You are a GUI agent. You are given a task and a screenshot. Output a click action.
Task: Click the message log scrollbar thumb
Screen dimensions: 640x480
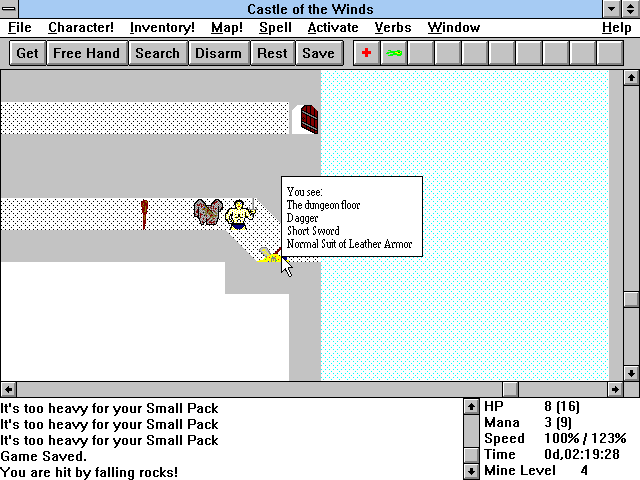coord(471,455)
